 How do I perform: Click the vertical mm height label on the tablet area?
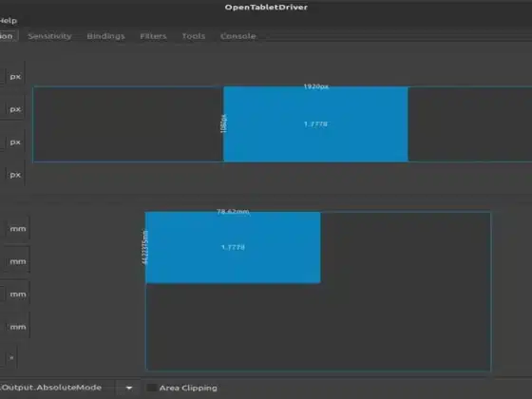pos(144,247)
